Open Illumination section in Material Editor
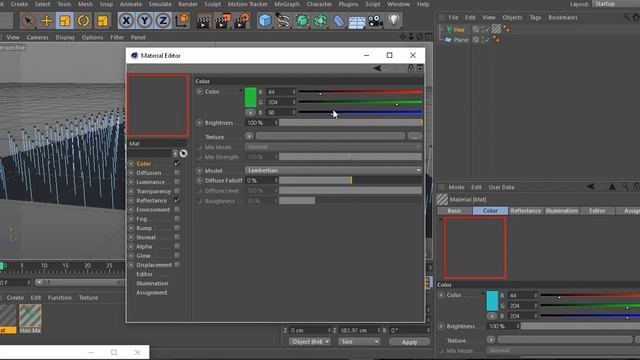 [x=152, y=283]
